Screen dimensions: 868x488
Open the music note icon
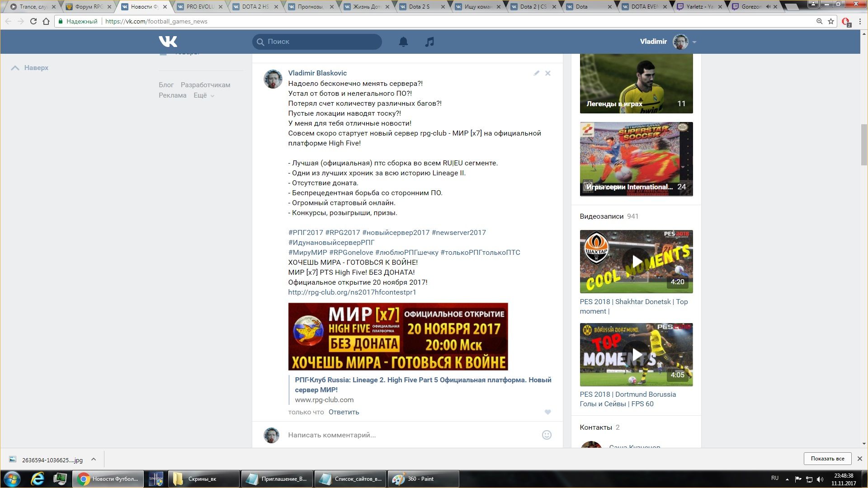pos(429,42)
